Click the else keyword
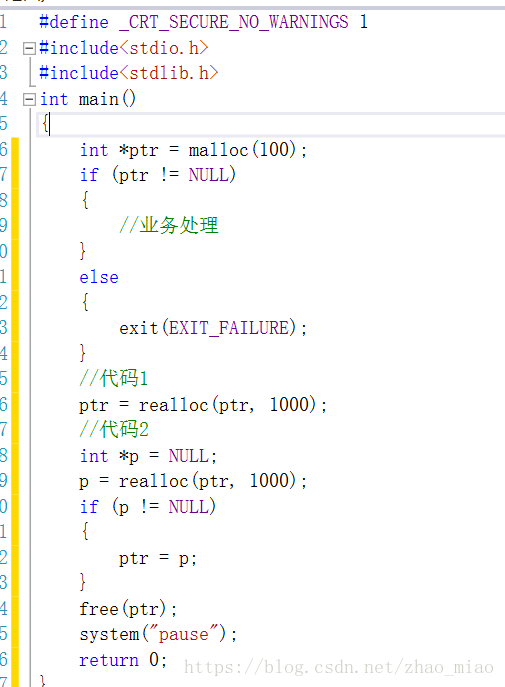The width and height of the screenshot is (505, 687). click(99, 277)
